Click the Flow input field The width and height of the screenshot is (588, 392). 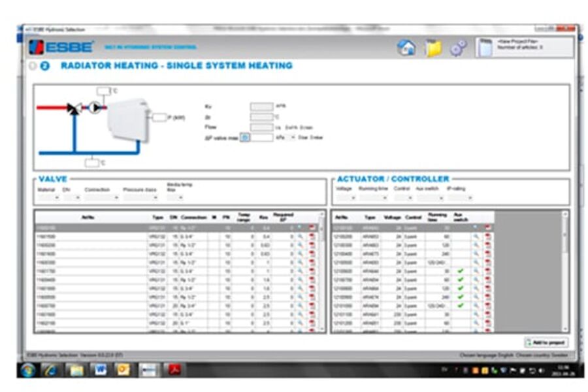point(261,127)
